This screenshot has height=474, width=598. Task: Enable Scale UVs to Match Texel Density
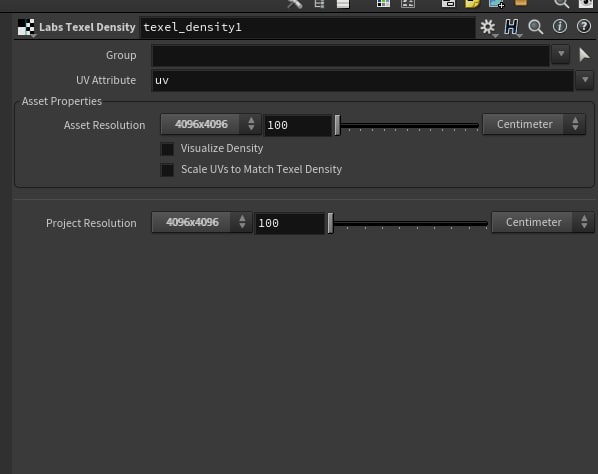pos(167,170)
